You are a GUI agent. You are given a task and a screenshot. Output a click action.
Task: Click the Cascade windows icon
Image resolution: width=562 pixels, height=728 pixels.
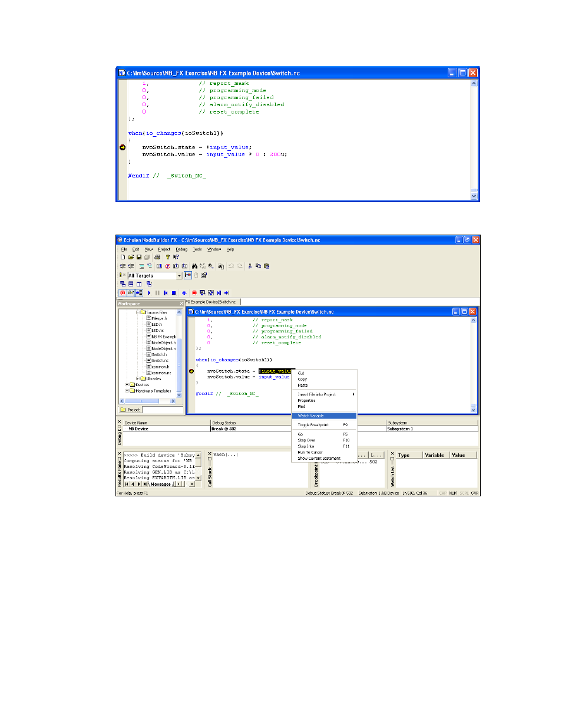(123, 284)
